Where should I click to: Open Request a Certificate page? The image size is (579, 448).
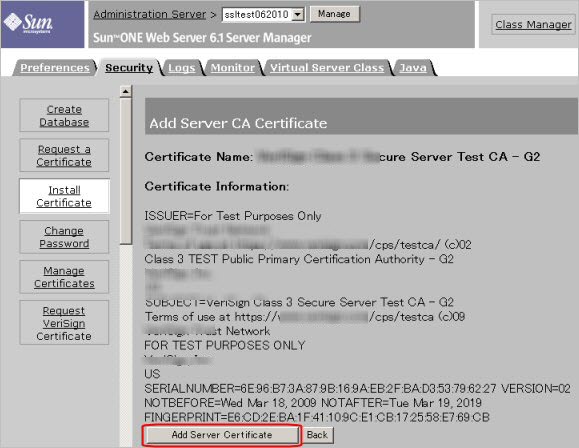tap(64, 155)
